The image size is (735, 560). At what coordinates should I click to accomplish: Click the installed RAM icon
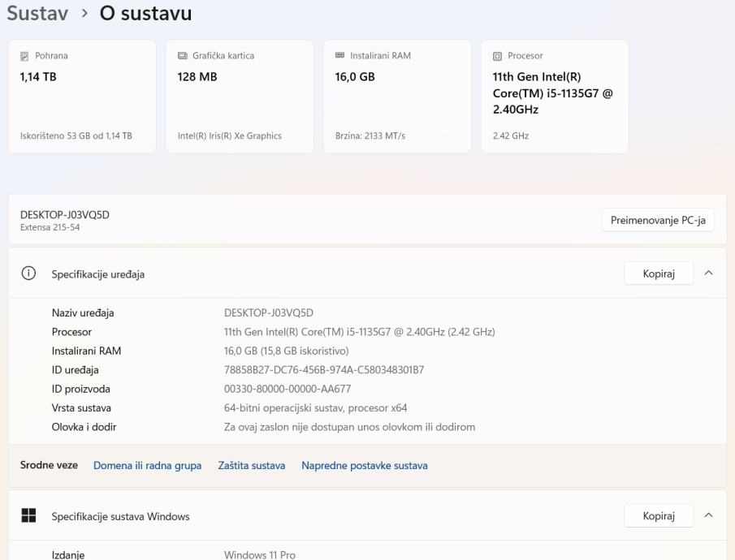339,56
